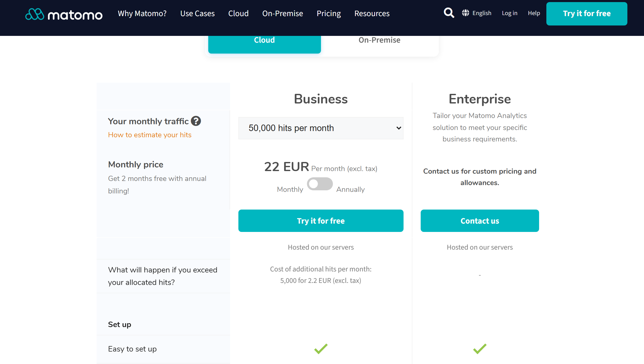Click the Log in link

(509, 13)
